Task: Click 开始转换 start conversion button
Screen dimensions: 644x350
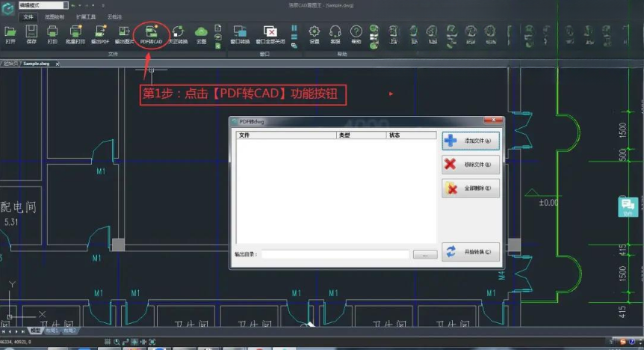Action: (471, 252)
